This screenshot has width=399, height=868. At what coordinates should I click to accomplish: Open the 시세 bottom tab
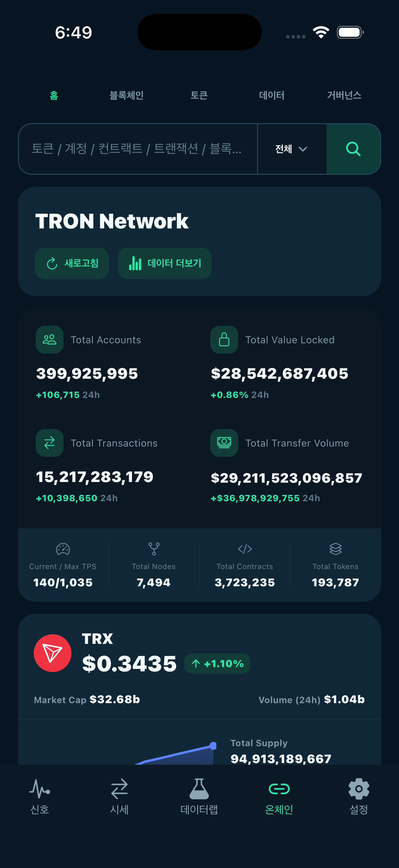pos(119,796)
